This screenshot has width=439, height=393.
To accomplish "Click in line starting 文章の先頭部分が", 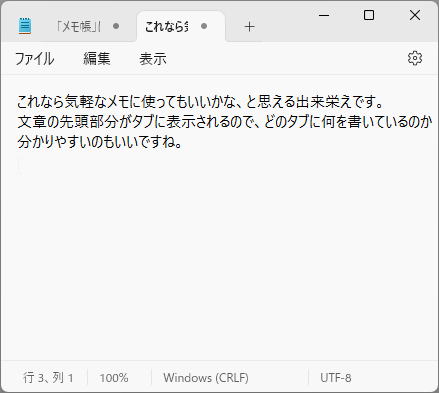I will [x=225, y=122].
